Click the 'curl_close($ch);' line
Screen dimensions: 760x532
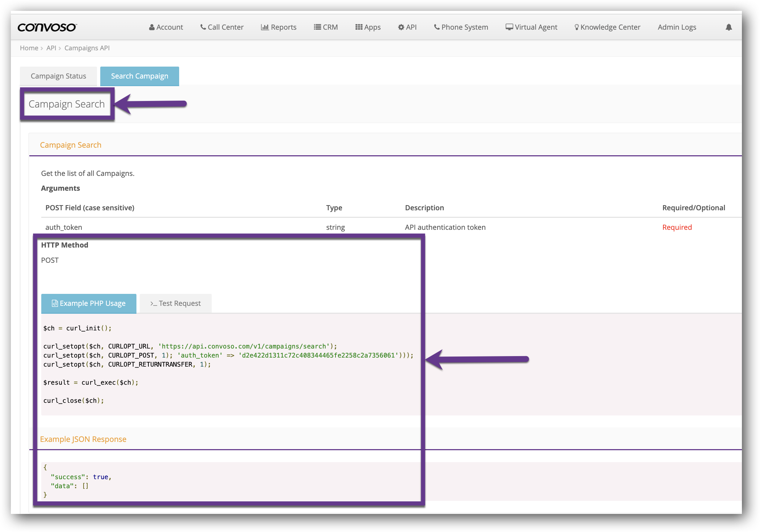73,401
